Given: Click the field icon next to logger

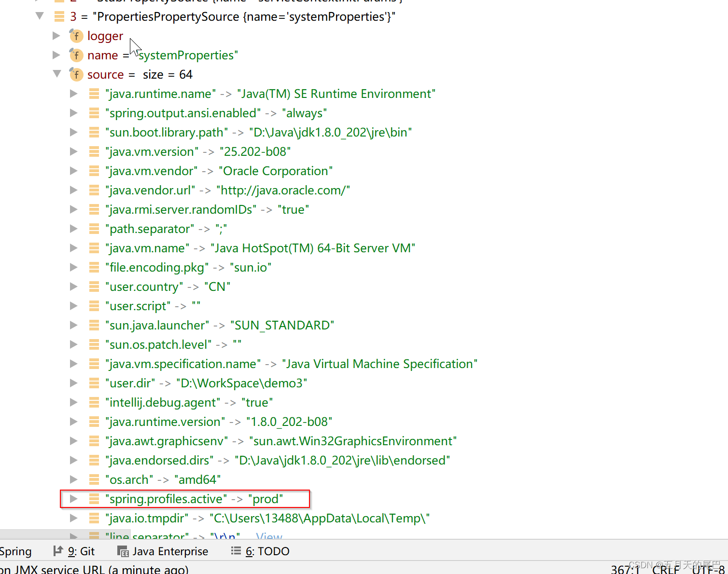Looking at the screenshot, I should (76, 36).
